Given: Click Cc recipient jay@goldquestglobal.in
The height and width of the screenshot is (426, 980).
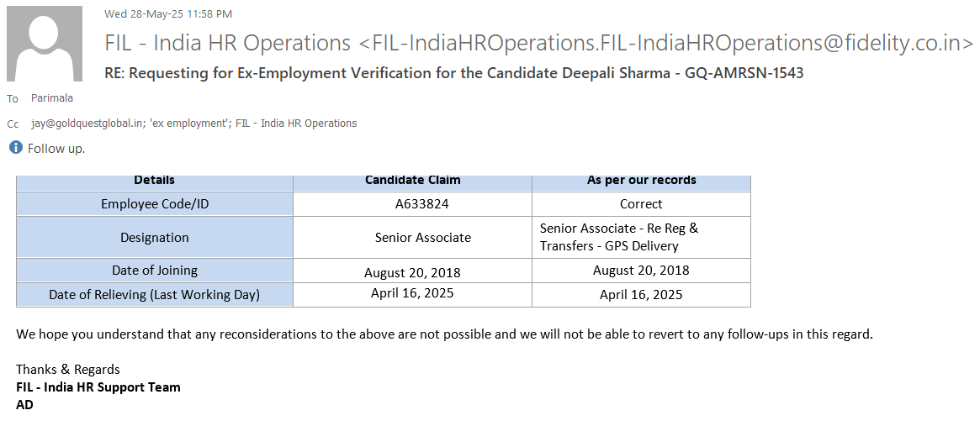Looking at the screenshot, I should pyautogui.click(x=87, y=124).
